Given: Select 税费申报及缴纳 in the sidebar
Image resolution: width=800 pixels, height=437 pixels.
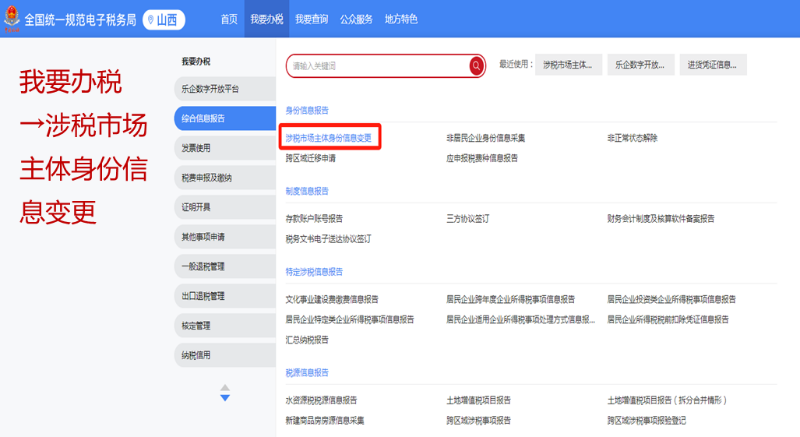Looking at the screenshot, I should click(207, 178).
